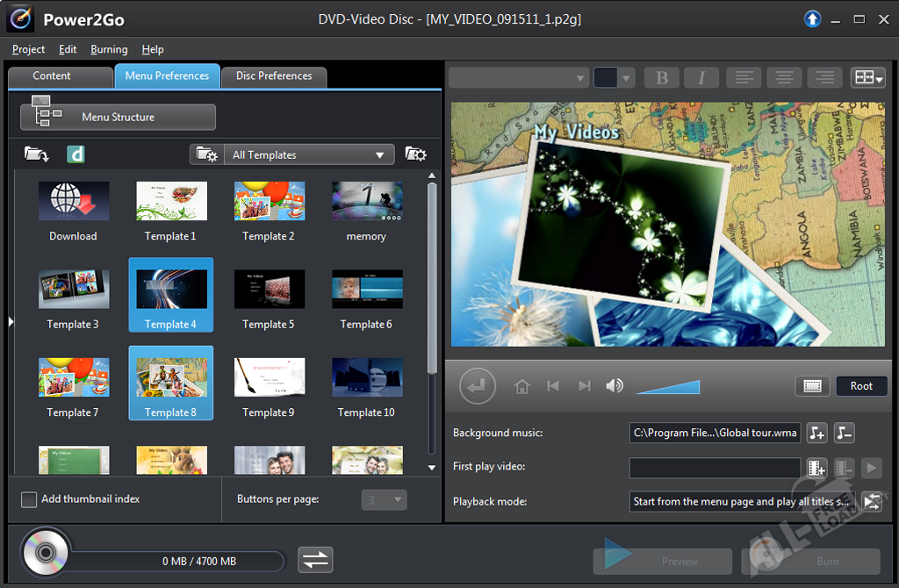Open the All Templates dropdown
Viewport: 899px width, 588px height.
(x=308, y=154)
